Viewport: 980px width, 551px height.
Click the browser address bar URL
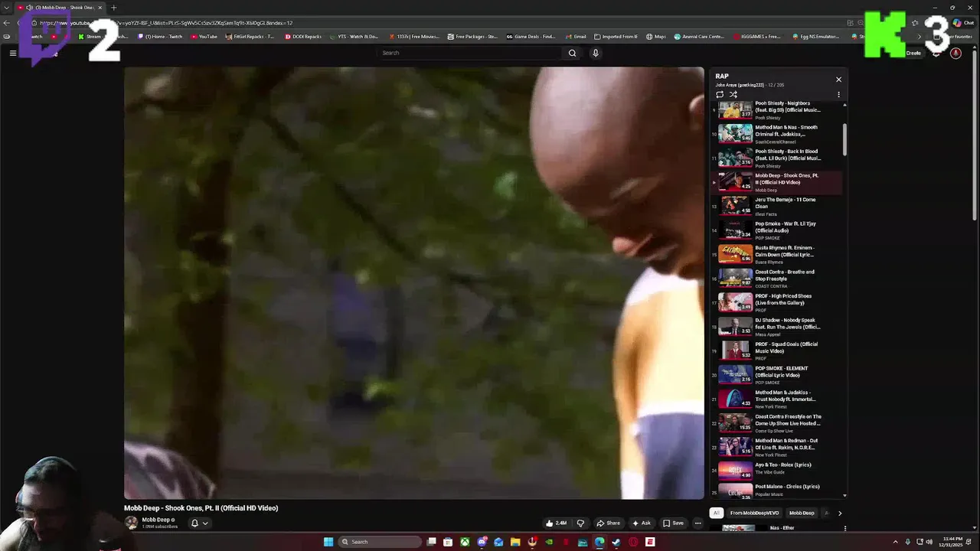point(166,23)
